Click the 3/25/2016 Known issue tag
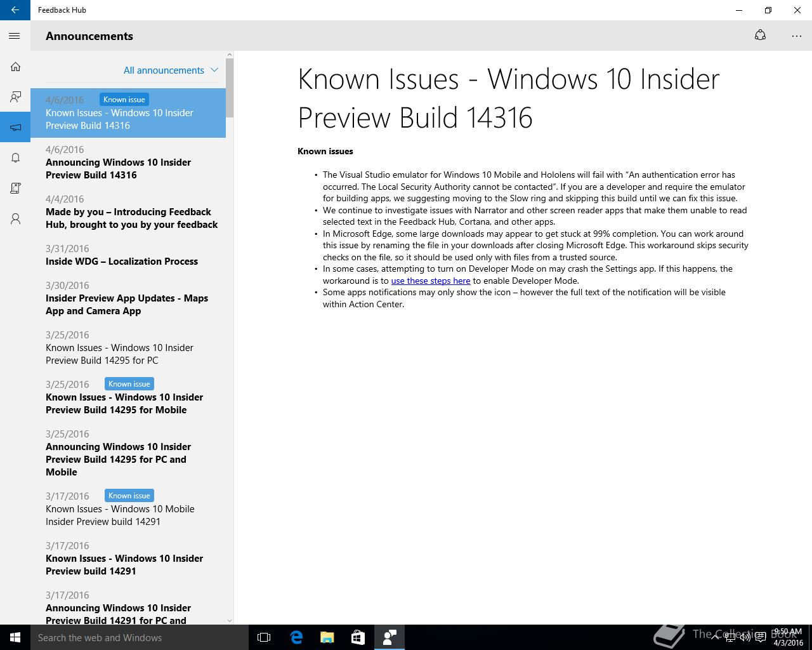The image size is (812, 650). pos(129,384)
